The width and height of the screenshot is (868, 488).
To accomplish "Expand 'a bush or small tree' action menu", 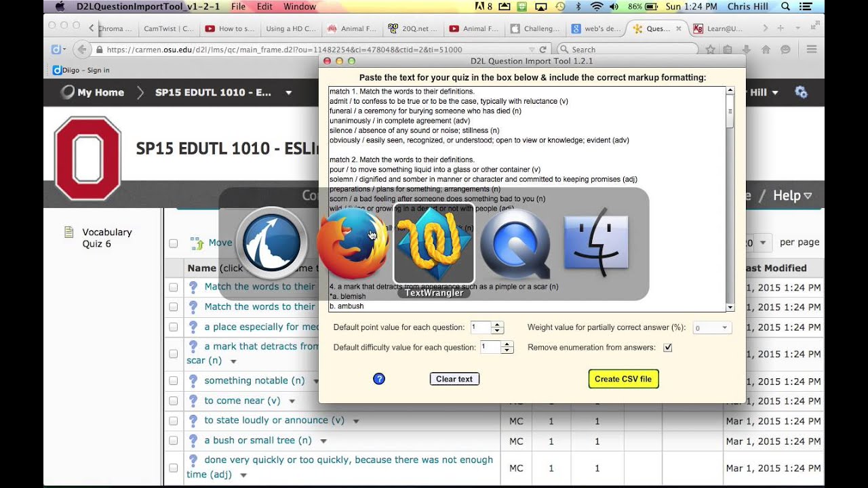I will [323, 442].
